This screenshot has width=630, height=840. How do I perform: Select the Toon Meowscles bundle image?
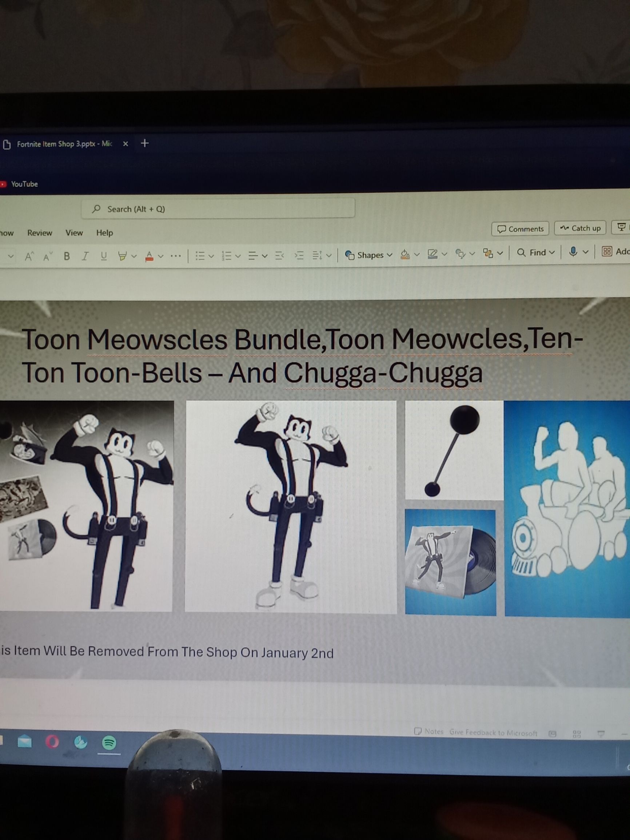click(86, 505)
